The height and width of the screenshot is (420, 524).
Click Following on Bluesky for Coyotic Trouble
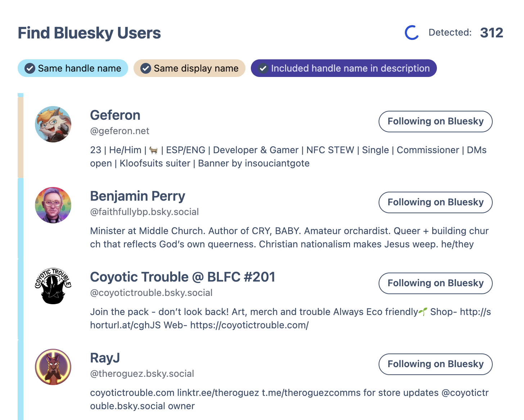pyautogui.click(x=435, y=283)
